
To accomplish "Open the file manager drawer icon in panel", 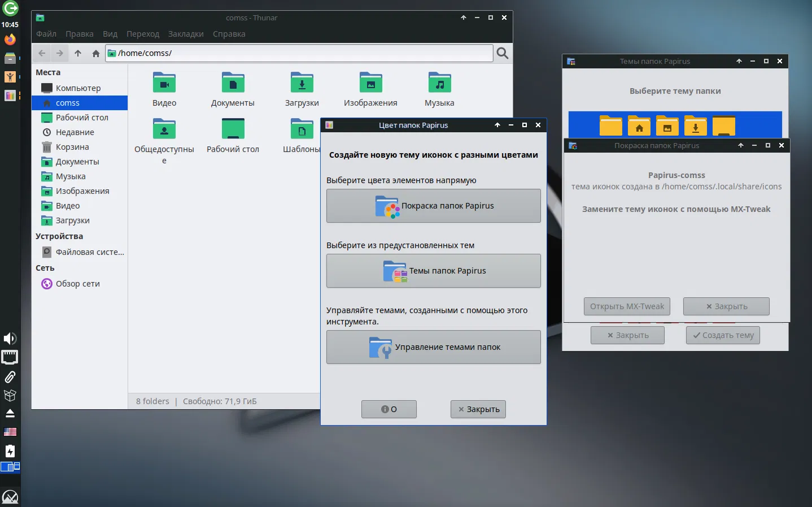I will click(10, 58).
